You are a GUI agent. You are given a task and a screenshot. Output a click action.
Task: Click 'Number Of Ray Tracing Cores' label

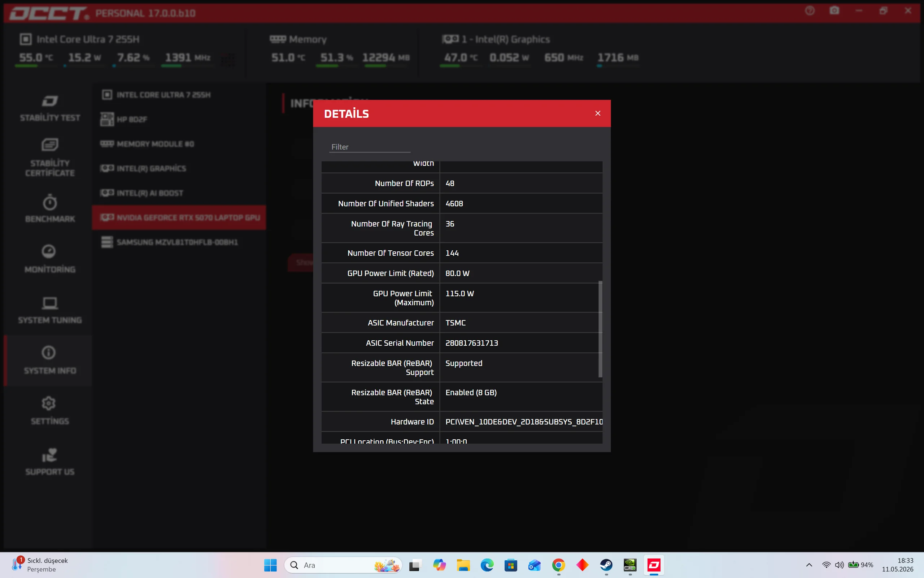(x=392, y=228)
